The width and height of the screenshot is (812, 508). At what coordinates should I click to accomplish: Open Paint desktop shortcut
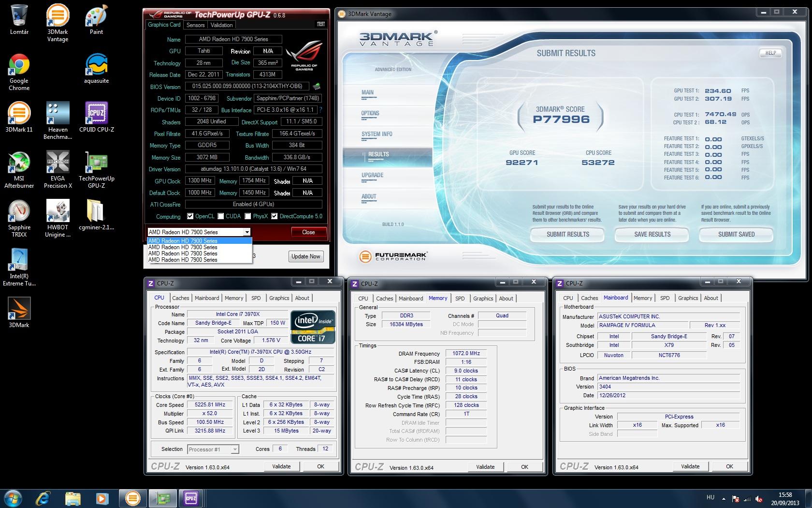96,20
